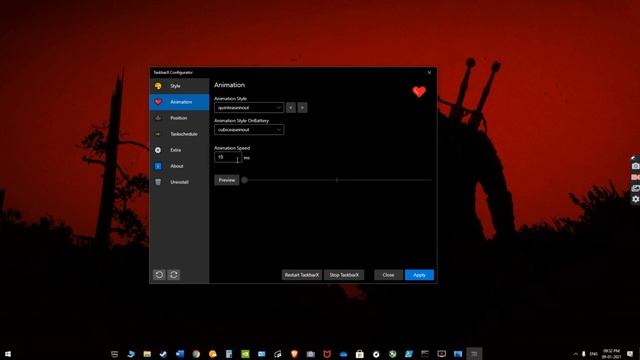The width and height of the screenshot is (640, 360).
Task: Select the Animation sidebar entry
Action: pyautogui.click(x=179, y=102)
